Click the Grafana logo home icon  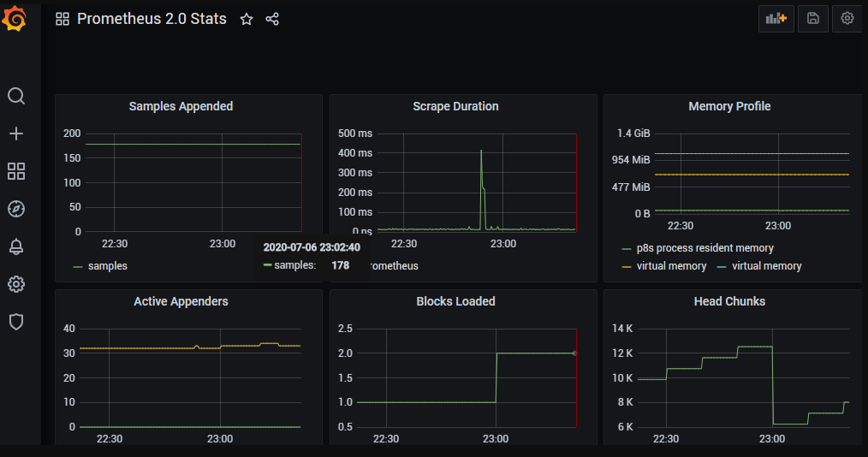[16, 18]
